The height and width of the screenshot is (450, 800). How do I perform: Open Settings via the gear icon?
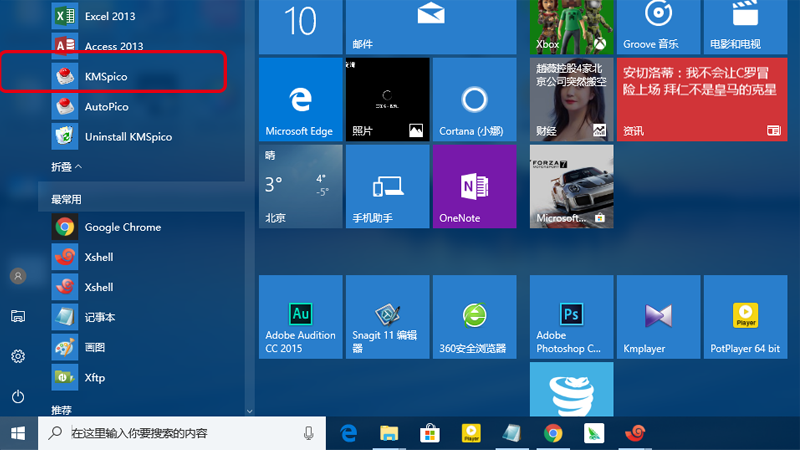pos(18,356)
